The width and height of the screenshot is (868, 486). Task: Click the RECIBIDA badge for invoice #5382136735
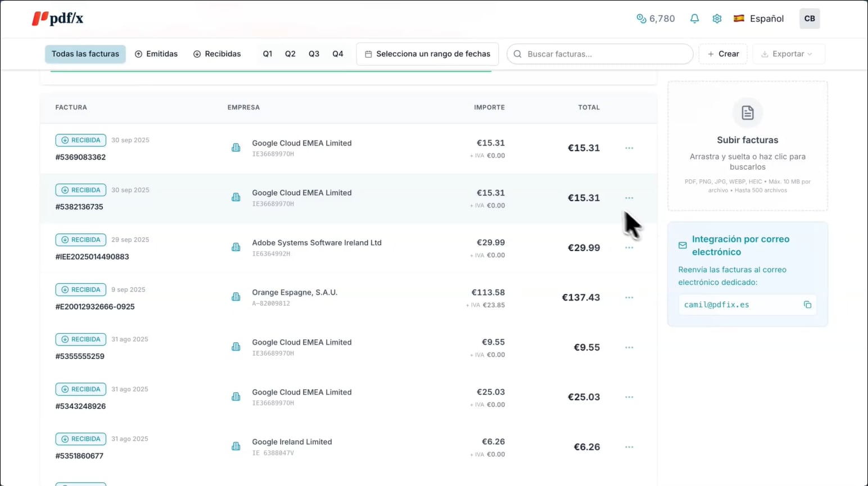click(x=81, y=190)
